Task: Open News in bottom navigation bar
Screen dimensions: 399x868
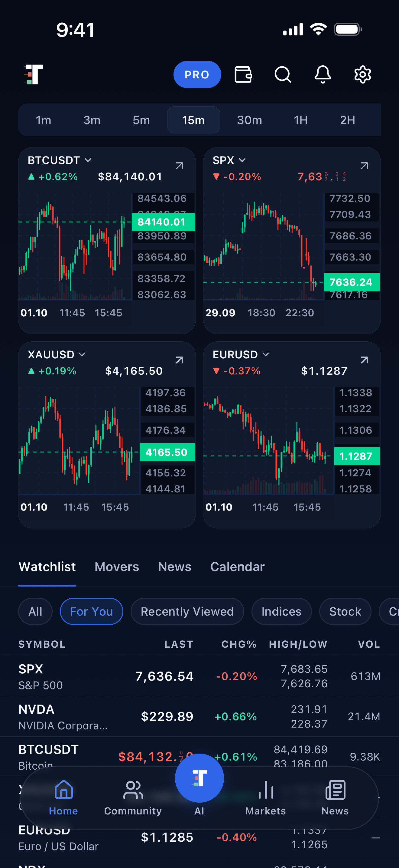Action: 335,797
